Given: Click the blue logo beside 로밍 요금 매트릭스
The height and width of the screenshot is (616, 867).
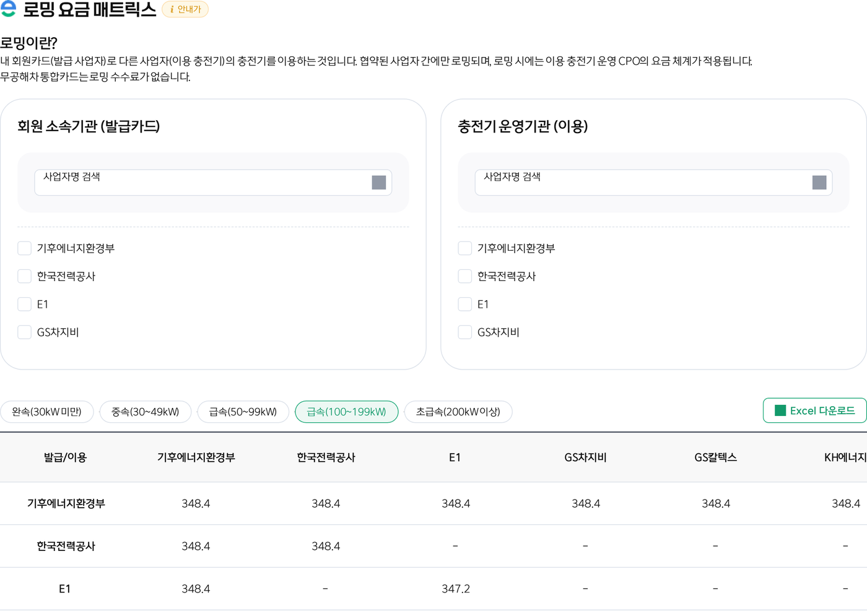Looking at the screenshot, I should [x=8, y=8].
